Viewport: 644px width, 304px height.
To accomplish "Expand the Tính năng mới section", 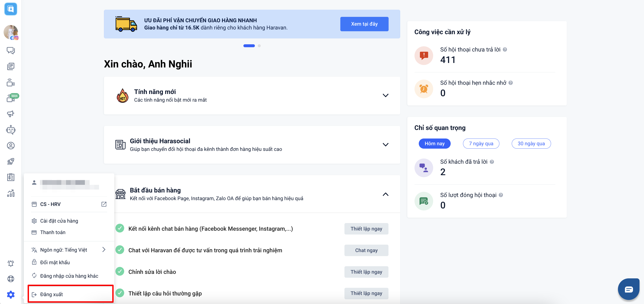I will pyautogui.click(x=385, y=95).
